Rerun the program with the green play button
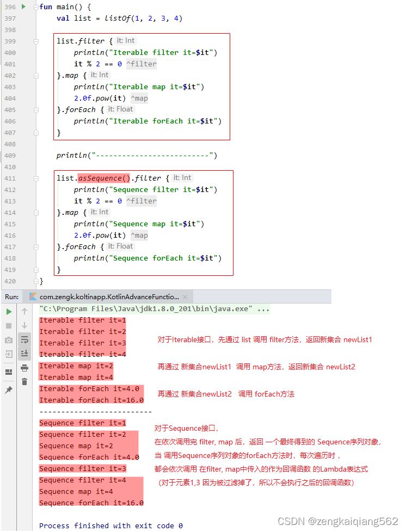 [x=9, y=312]
